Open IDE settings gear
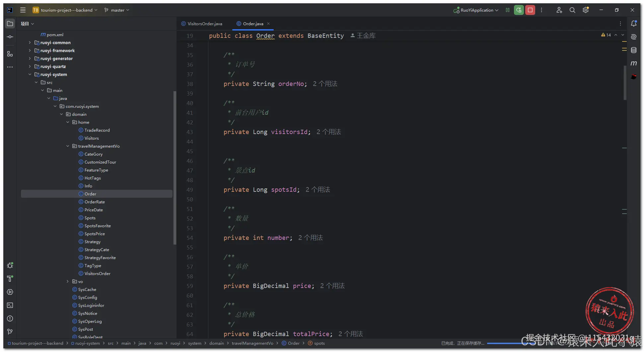 (586, 10)
